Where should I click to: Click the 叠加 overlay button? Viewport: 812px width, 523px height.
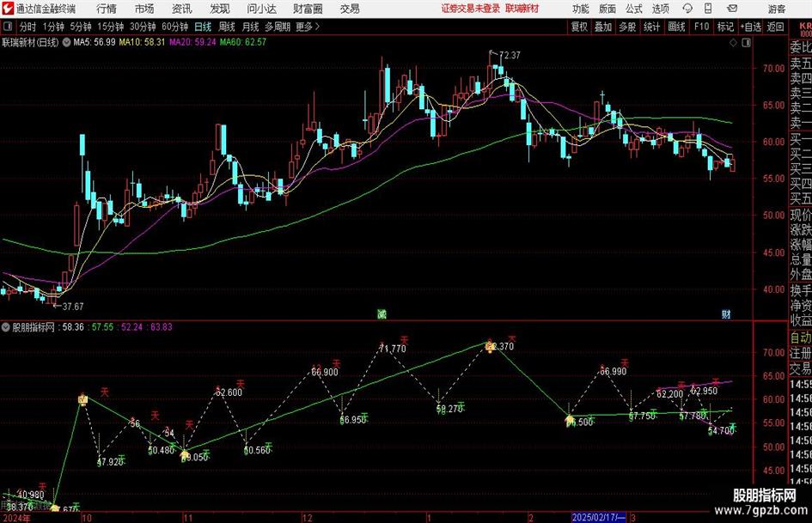click(x=603, y=27)
